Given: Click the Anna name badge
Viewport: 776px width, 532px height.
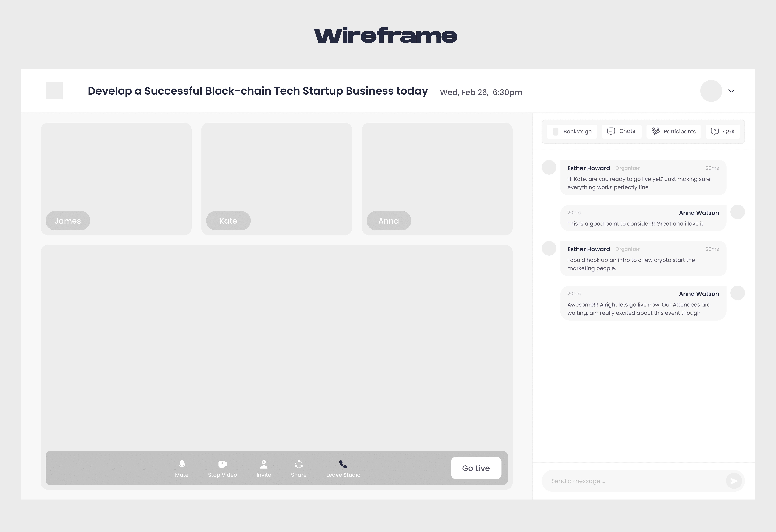Looking at the screenshot, I should click(389, 221).
